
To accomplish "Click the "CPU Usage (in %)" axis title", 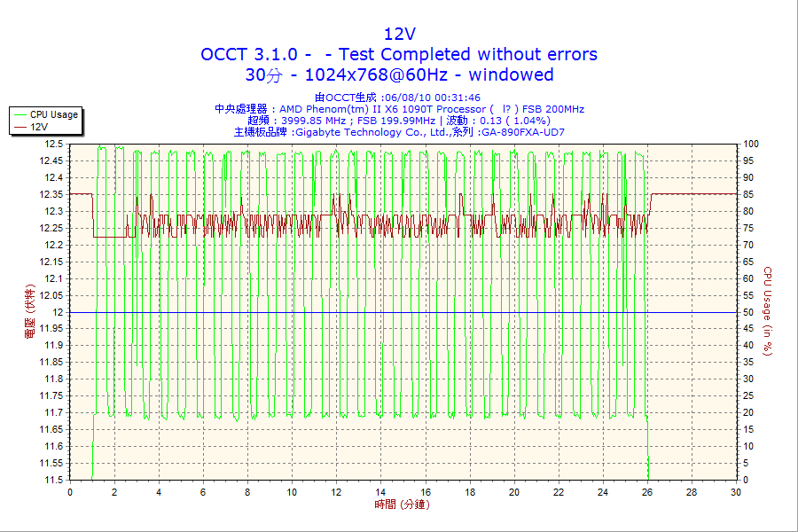I will (768, 311).
